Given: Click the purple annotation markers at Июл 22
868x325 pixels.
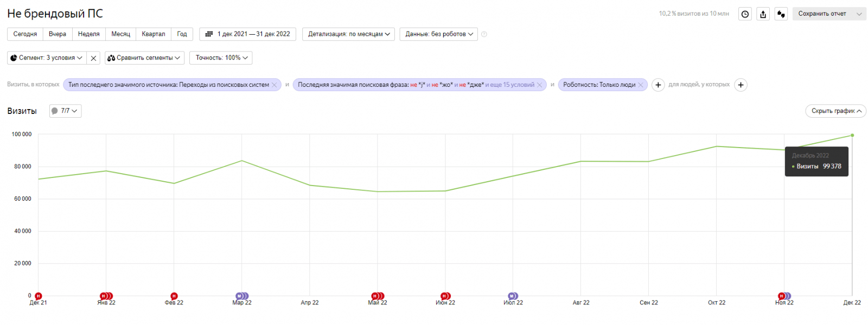Looking at the screenshot, I should [513, 296].
